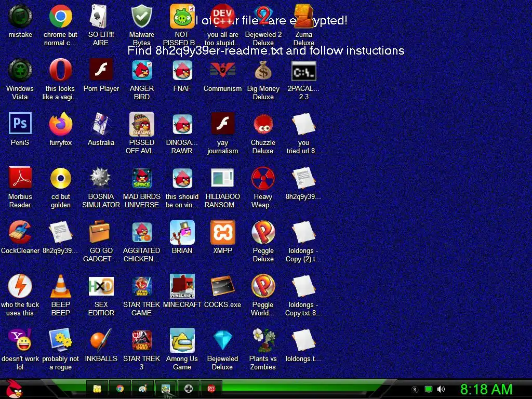Open the 'Communism' Papers Please icon
Viewport: 532px width, 399px height.
222,70
